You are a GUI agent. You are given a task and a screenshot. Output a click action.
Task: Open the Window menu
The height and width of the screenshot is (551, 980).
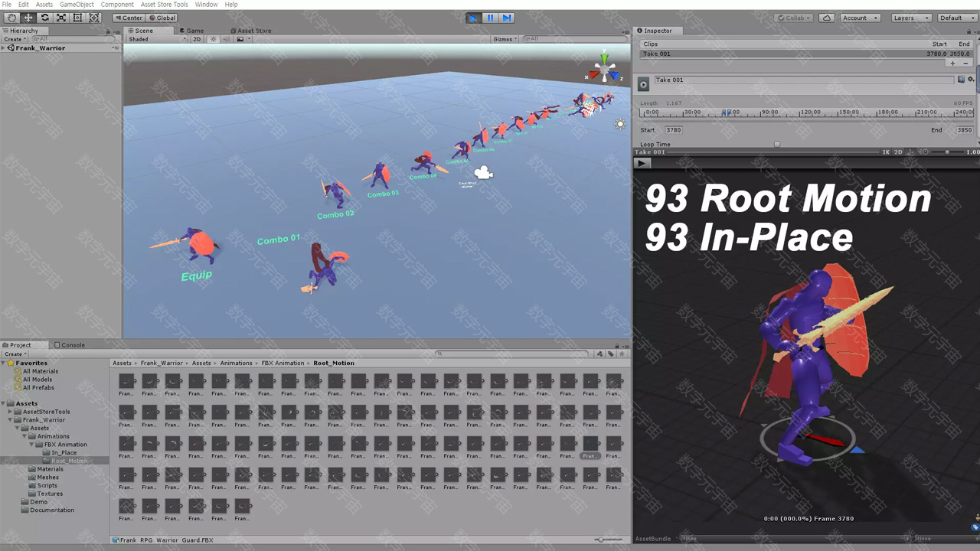point(206,5)
